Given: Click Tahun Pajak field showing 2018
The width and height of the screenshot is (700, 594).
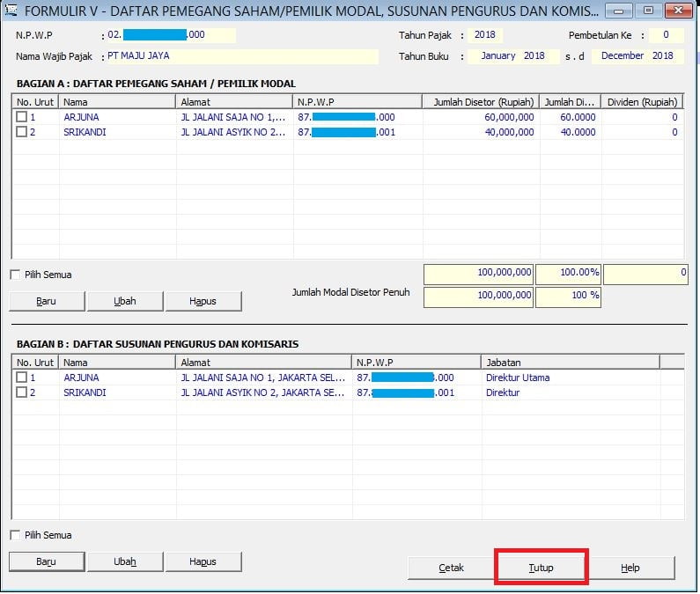Looking at the screenshot, I should point(485,35).
